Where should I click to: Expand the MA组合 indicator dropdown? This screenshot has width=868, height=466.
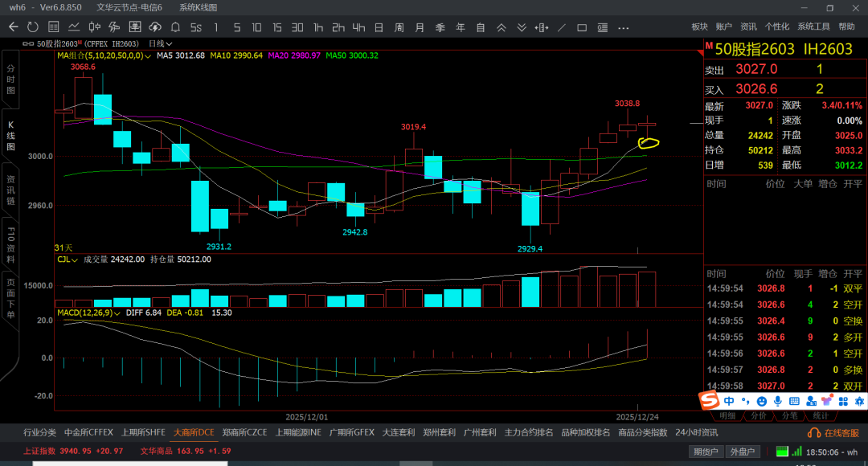pos(104,56)
